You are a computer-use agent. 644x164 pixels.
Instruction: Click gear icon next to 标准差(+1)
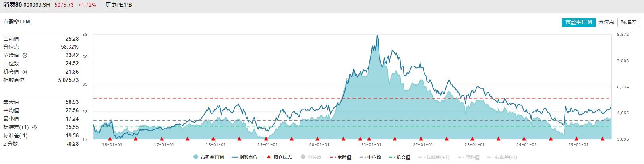pos(35,127)
